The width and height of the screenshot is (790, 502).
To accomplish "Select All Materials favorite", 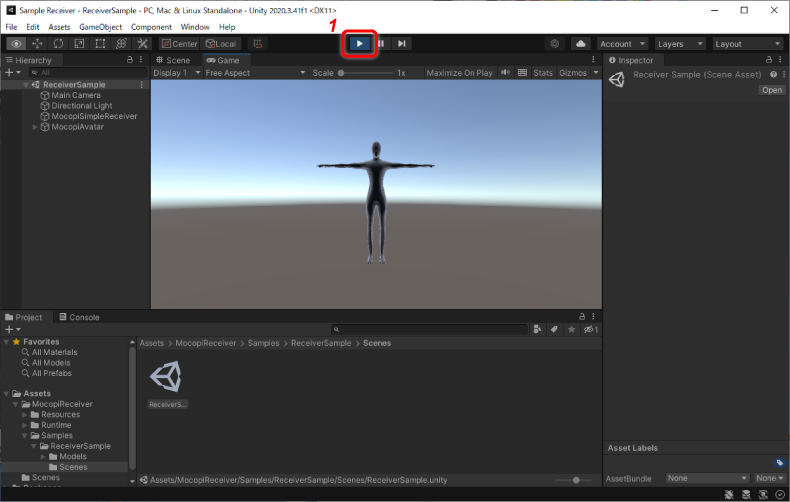I will 54,352.
